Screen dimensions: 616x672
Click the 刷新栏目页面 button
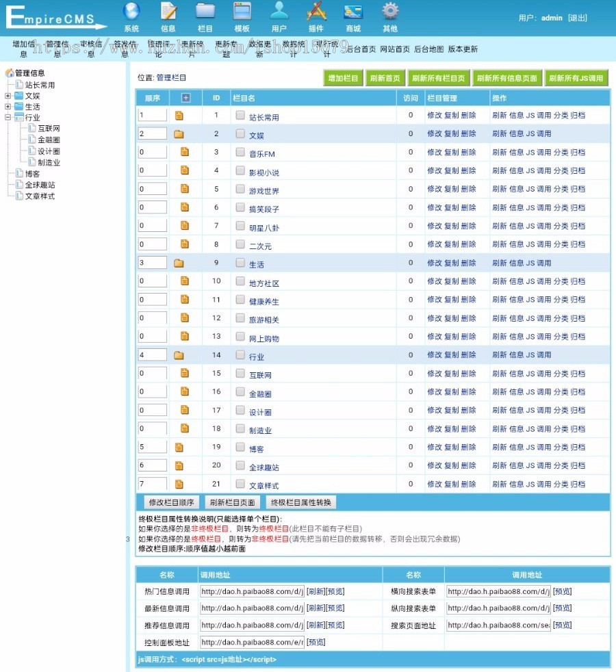pos(232,502)
